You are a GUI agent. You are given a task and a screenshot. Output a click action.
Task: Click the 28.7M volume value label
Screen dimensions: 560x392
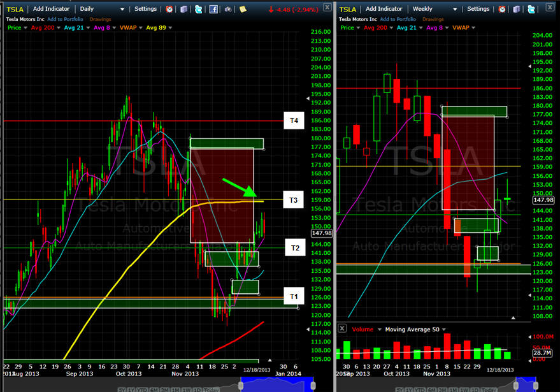tap(542, 352)
